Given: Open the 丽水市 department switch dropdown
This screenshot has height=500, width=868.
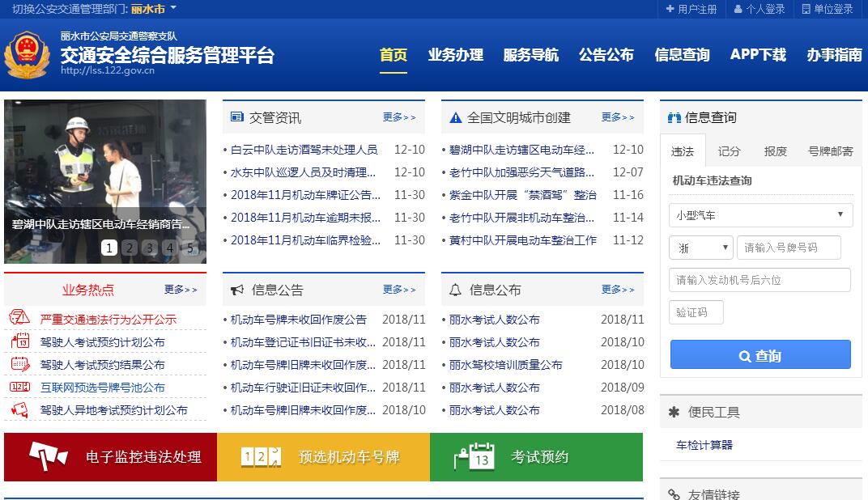Looking at the screenshot, I should 154,9.
